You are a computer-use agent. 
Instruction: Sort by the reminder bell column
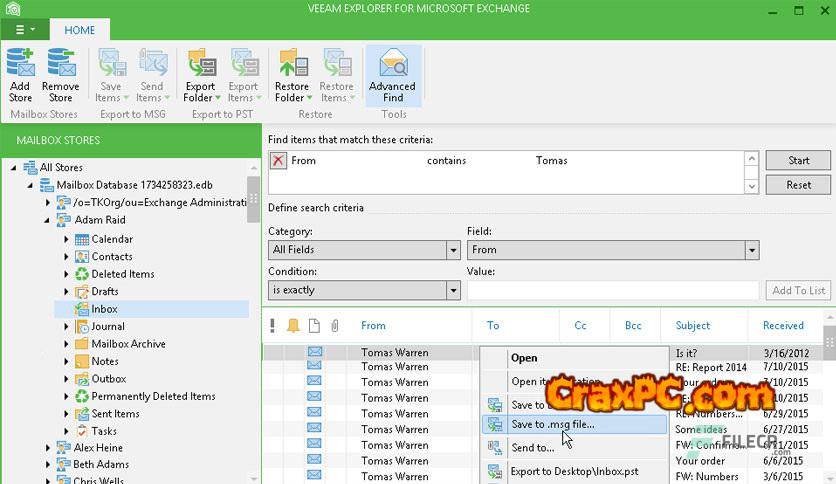click(x=293, y=325)
